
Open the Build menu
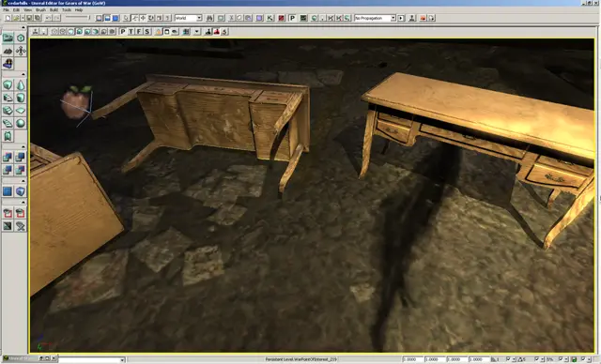54,10
